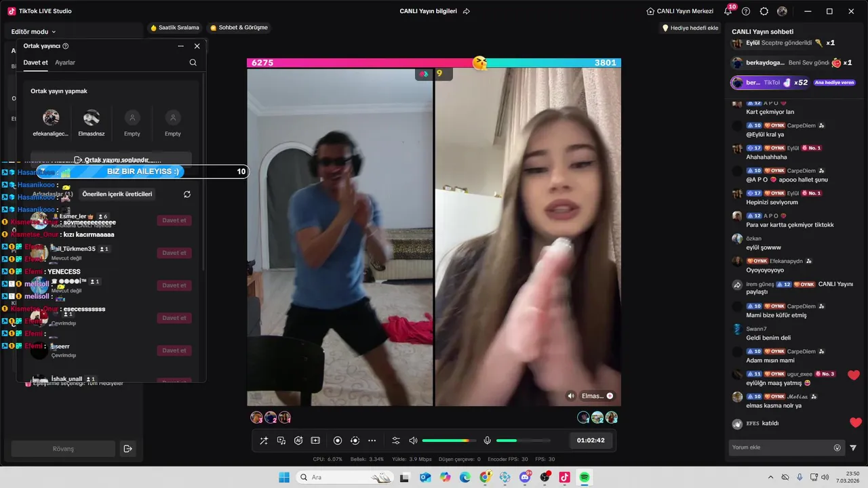Open the stream effects magic wand tool

tap(264, 441)
